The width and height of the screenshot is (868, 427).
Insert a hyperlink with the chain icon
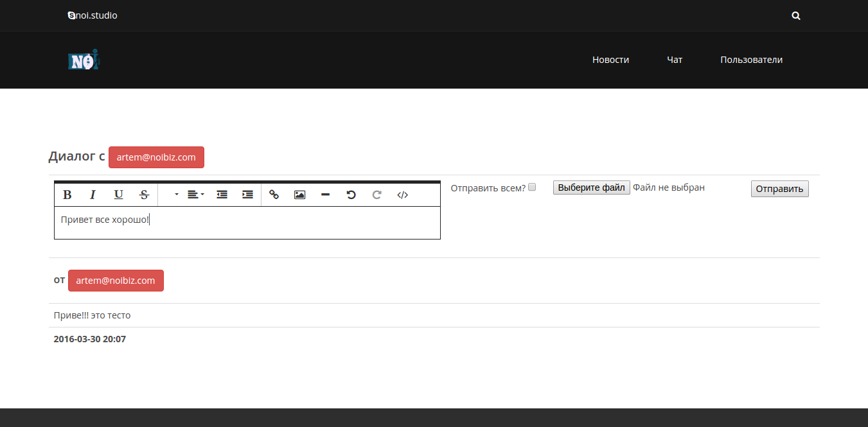click(274, 195)
